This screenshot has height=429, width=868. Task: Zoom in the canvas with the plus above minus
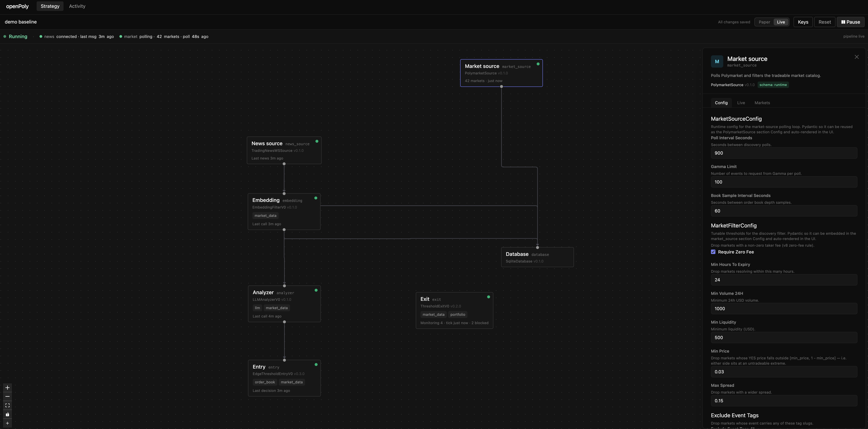pos(7,388)
